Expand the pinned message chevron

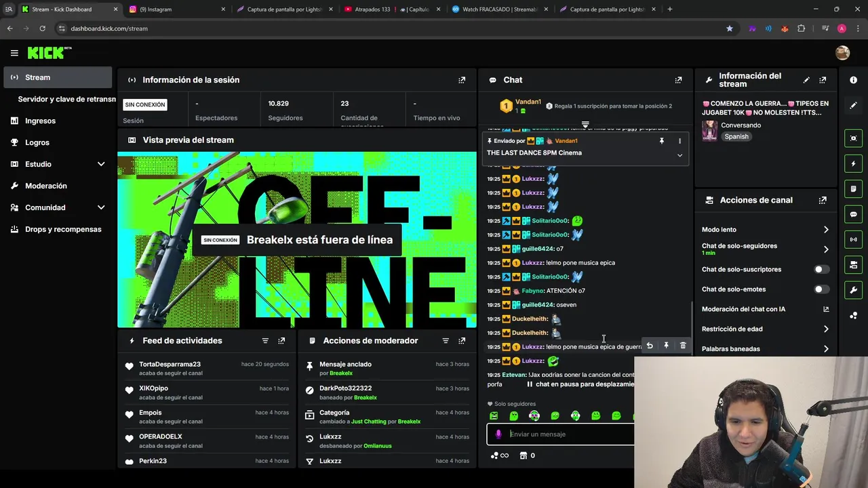679,155
